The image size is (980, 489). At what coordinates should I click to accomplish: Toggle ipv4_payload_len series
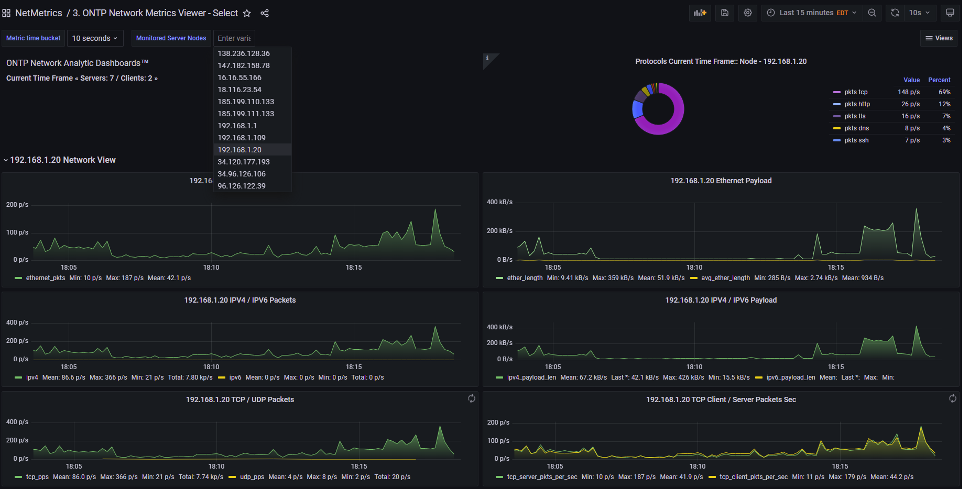531,377
